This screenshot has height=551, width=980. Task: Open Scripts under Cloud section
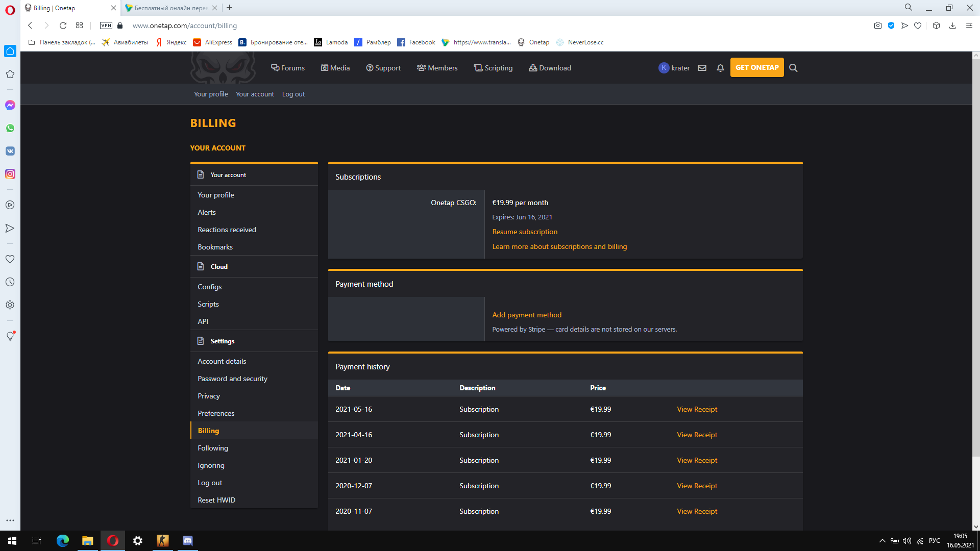[x=254, y=304]
